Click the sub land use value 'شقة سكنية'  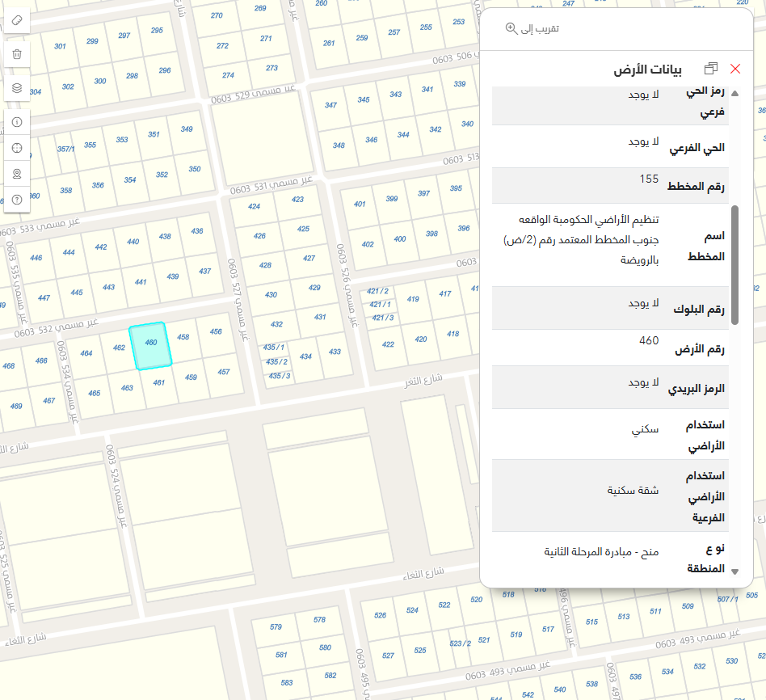pyautogui.click(x=633, y=491)
